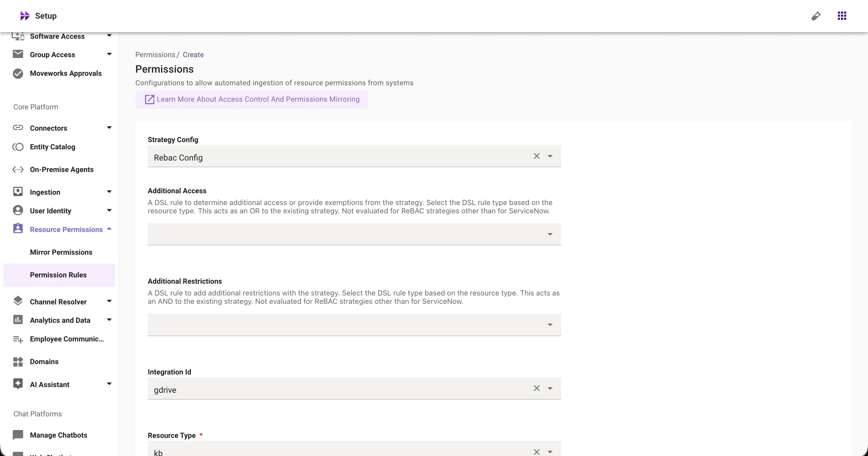868x456 pixels.
Task: Click the Integration Id gdrive field
Action: 337,390
